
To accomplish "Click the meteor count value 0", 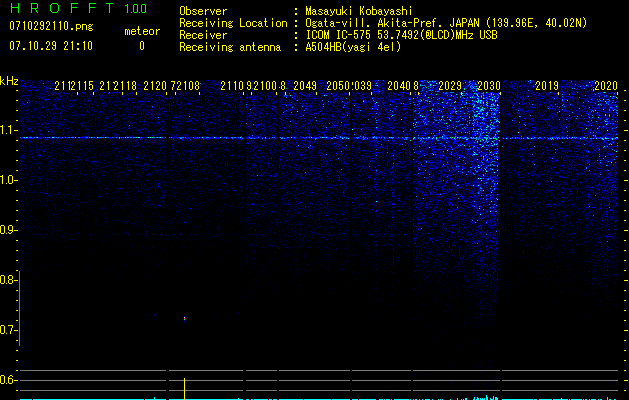I will coord(142,46).
